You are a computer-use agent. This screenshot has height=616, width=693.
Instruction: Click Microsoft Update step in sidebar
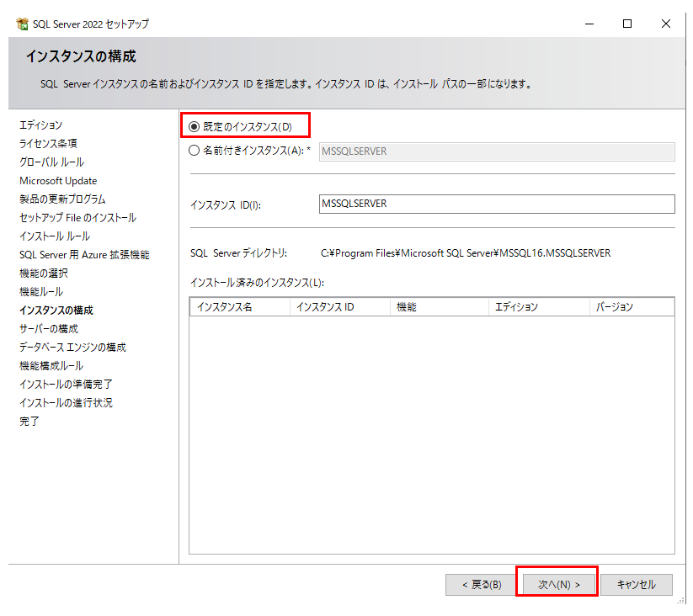58,181
